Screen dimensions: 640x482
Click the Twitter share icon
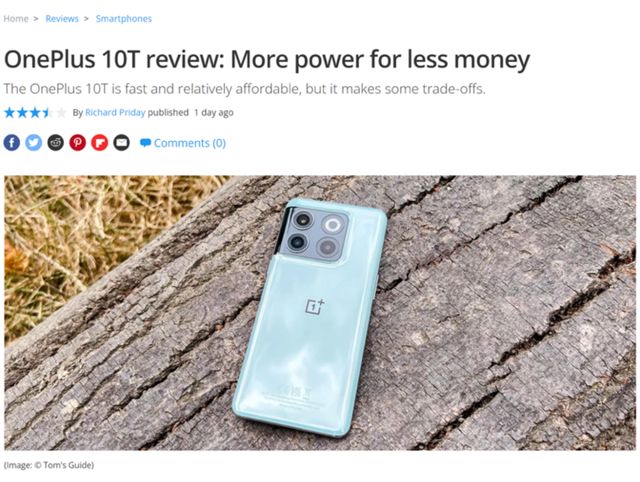(34, 143)
